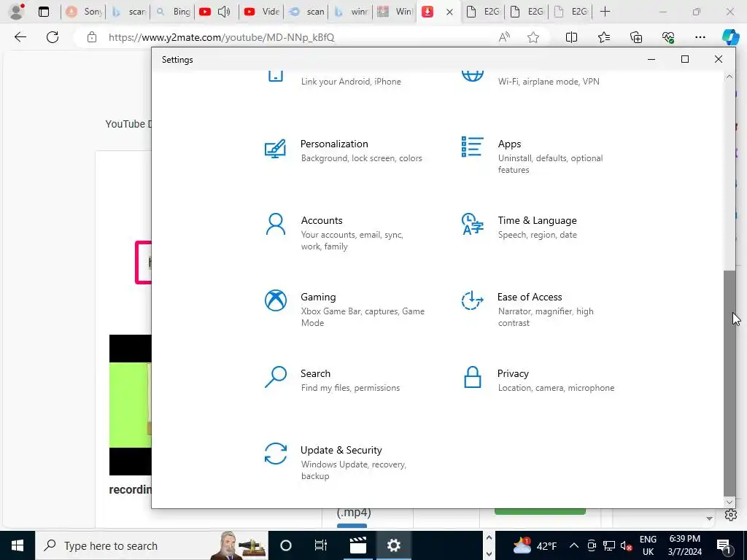Image resolution: width=747 pixels, height=560 pixels.
Task: Click the taskbar search box
Action: click(x=152, y=545)
